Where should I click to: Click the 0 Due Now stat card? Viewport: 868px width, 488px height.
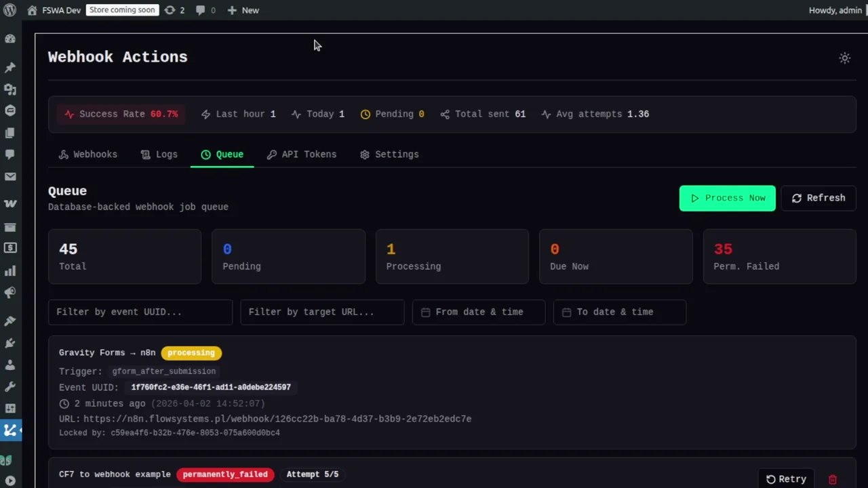coord(616,257)
